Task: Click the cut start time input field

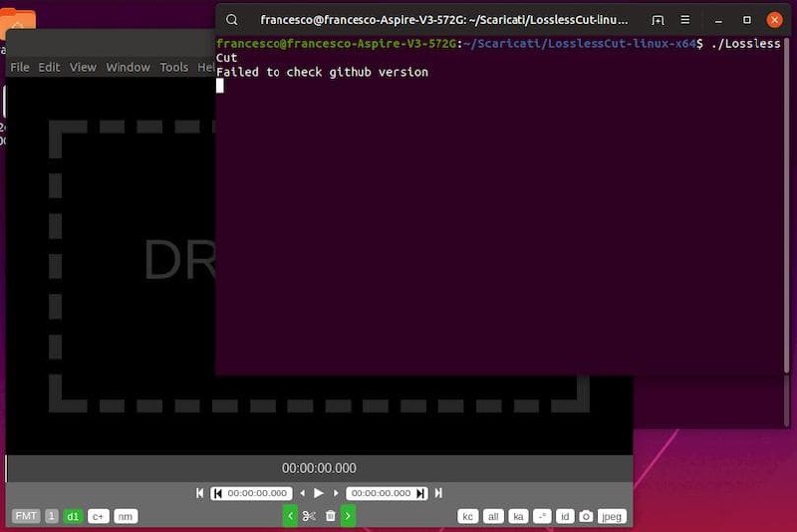Action: point(252,493)
